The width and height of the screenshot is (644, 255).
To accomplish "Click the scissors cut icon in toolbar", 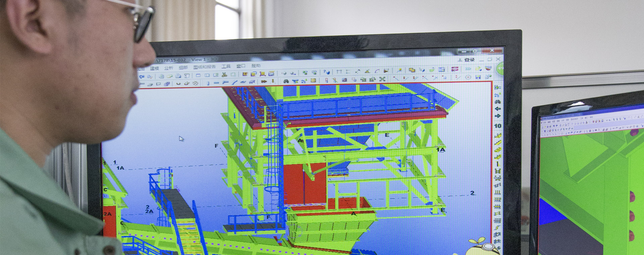I will point(224,74).
